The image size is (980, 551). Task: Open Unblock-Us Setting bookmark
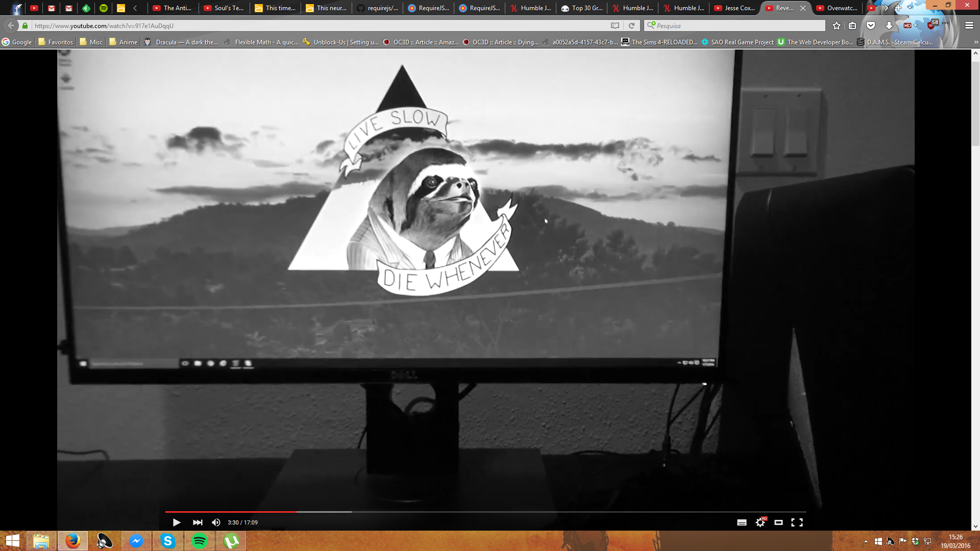click(x=341, y=42)
